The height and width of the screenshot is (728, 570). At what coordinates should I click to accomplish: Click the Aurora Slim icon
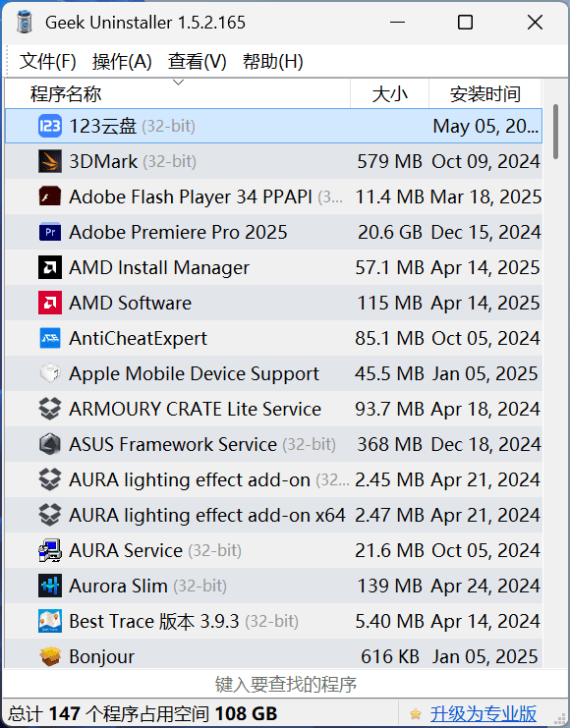point(50,586)
